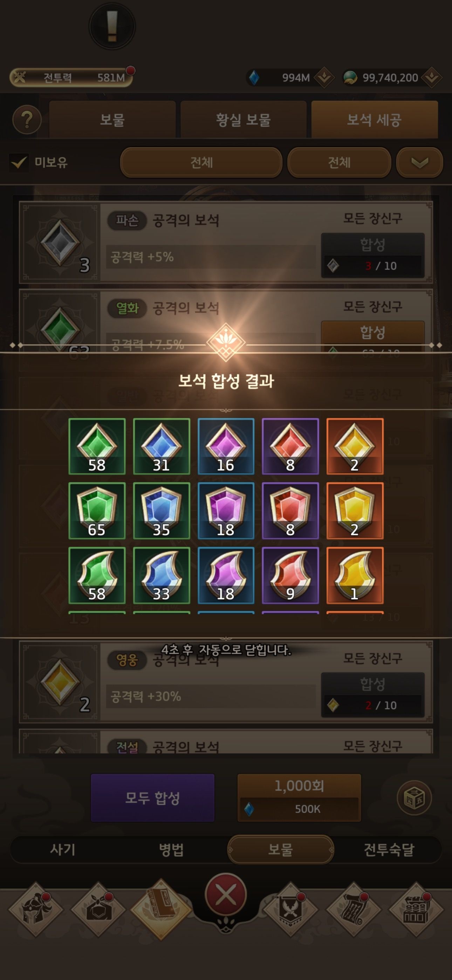Select the yellow diamond gem result showing 2
452x980 pixels.
coord(355,446)
